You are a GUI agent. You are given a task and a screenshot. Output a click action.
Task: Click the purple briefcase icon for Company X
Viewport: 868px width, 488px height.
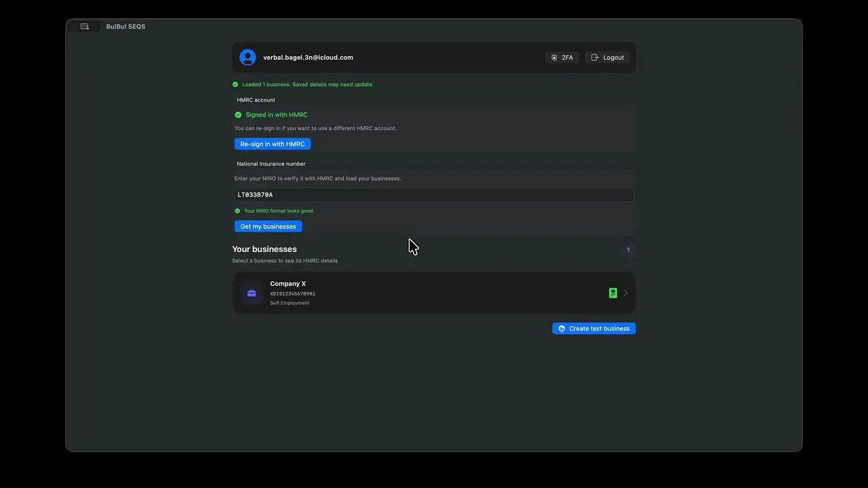click(x=252, y=293)
